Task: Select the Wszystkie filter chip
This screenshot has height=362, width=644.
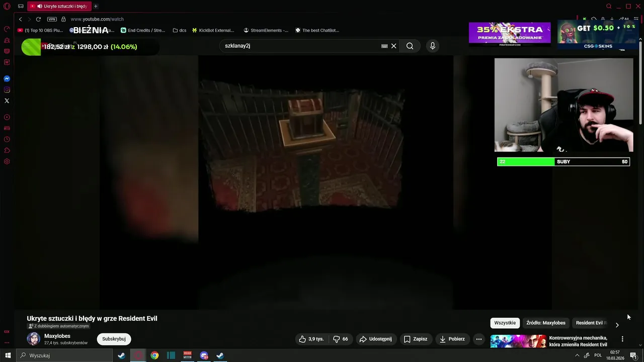Action: (x=505, y=323)
